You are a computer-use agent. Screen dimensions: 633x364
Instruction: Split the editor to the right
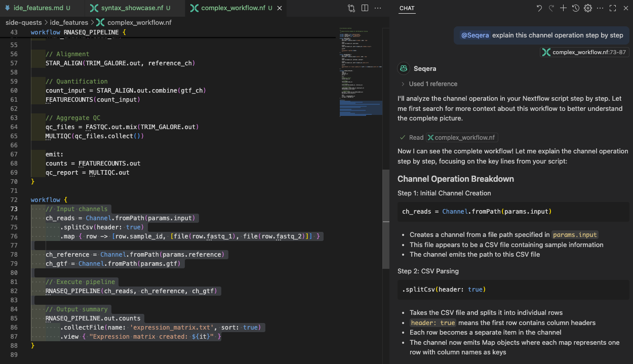(365, 8)
